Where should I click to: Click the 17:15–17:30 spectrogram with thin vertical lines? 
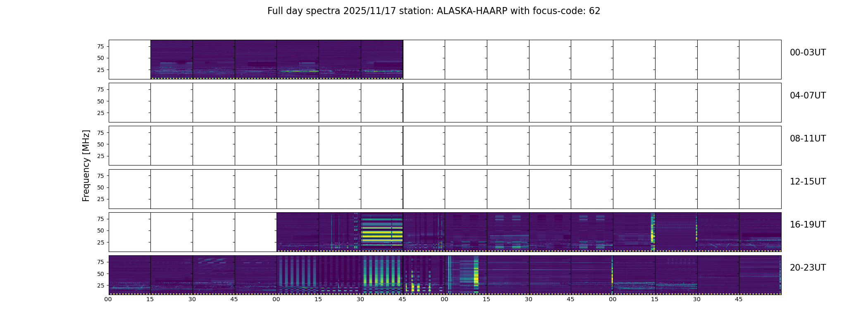point(340,232)
